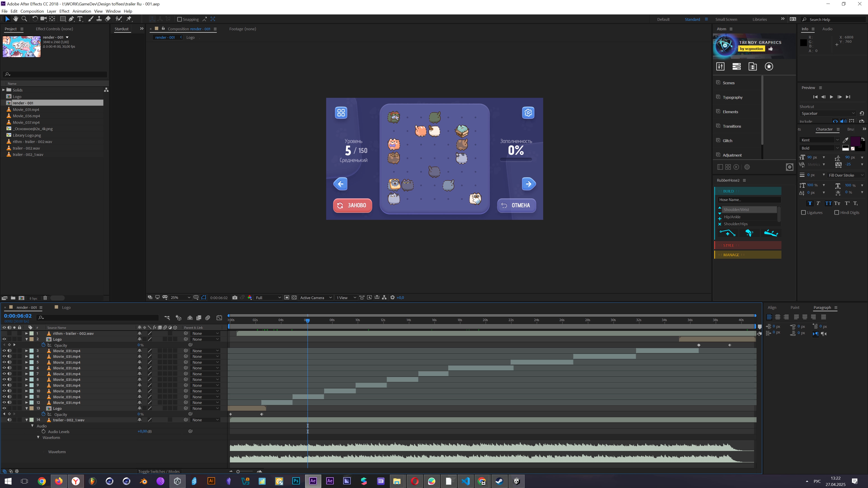Open the 25% magnification dropdown
The width and height of the screenshot is (868, 488).
pyautogui.click(x=181, y=298)
